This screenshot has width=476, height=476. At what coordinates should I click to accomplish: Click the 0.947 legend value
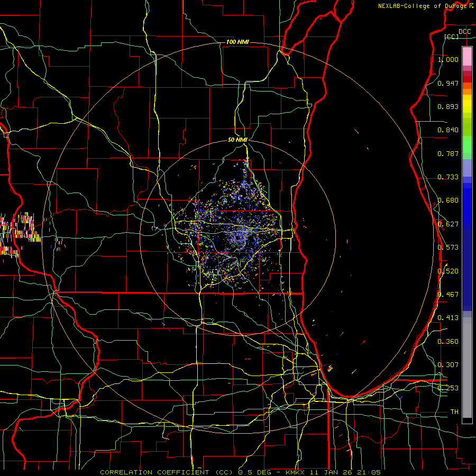[448, 83]
